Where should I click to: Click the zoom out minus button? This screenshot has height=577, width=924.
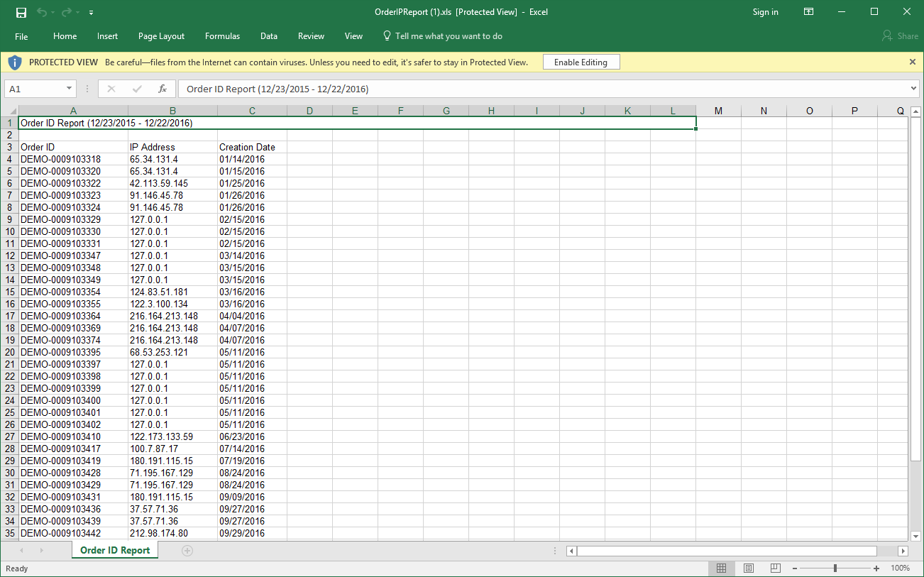pyautogui.click(x=794, y=568)
